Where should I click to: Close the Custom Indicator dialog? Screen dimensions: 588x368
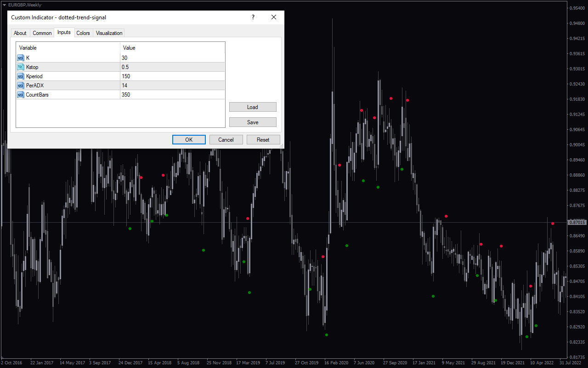pos(274,17)
